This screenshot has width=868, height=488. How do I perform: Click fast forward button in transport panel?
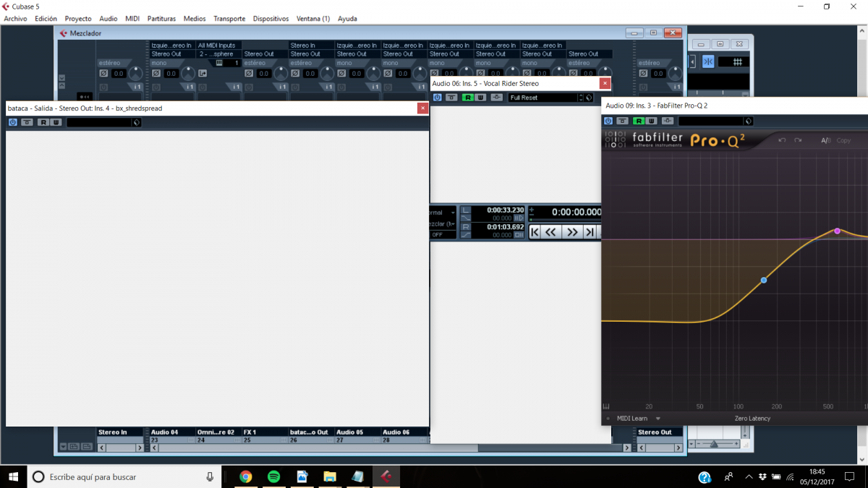click(x=571, y=232)
